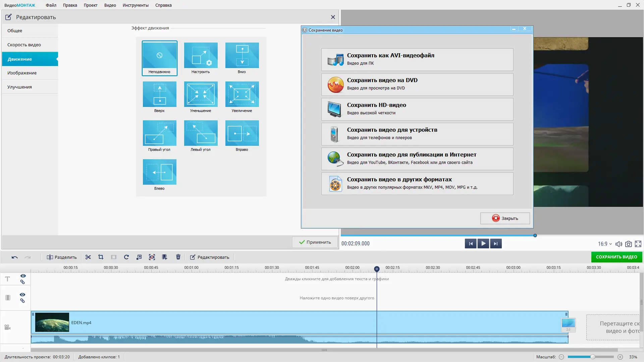Open fullscreen preview icon
The height and width of the screenshot is (362, 644).
pyautogui.click(x=638, y=244)
